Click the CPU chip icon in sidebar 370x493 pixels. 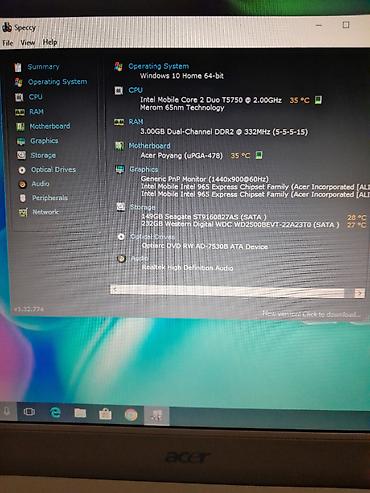point(19,97)
